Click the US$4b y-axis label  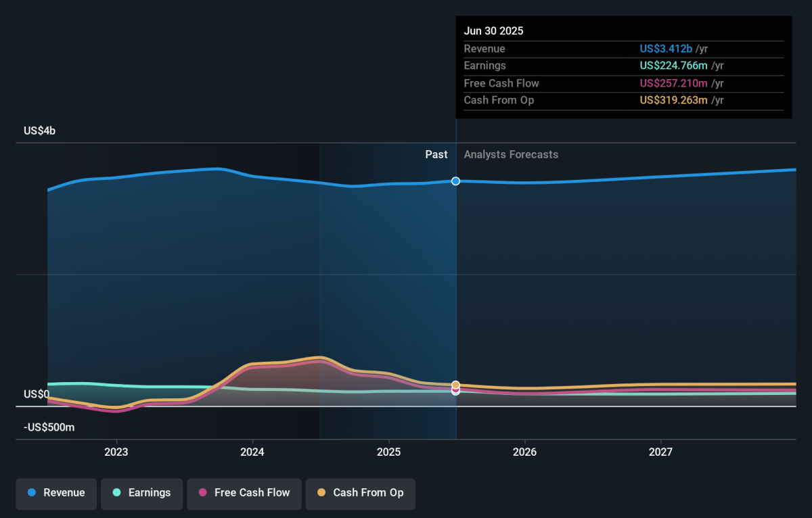pyautogui.click(x=39, y=131)
